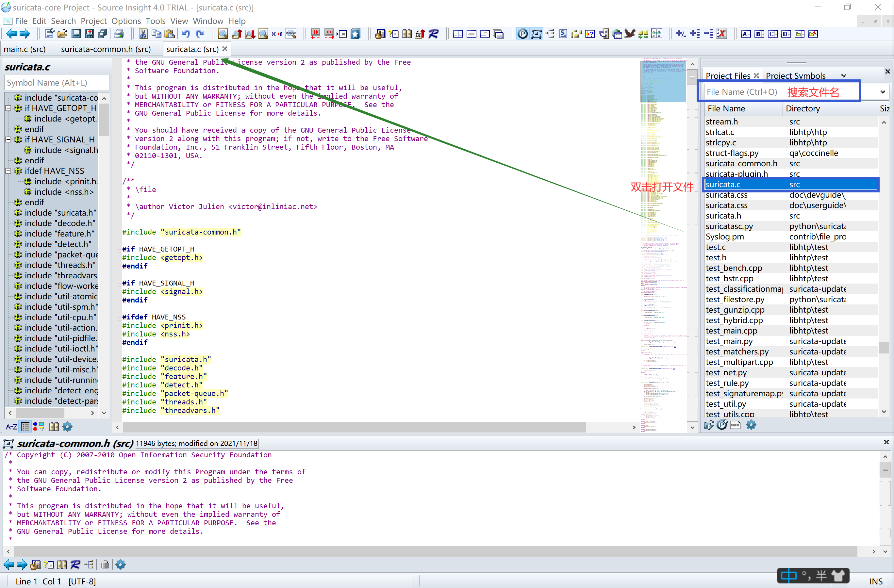Click the Symbol Window gear icon
The width and height of the screenshot is (894, 588).
point(67,427)
